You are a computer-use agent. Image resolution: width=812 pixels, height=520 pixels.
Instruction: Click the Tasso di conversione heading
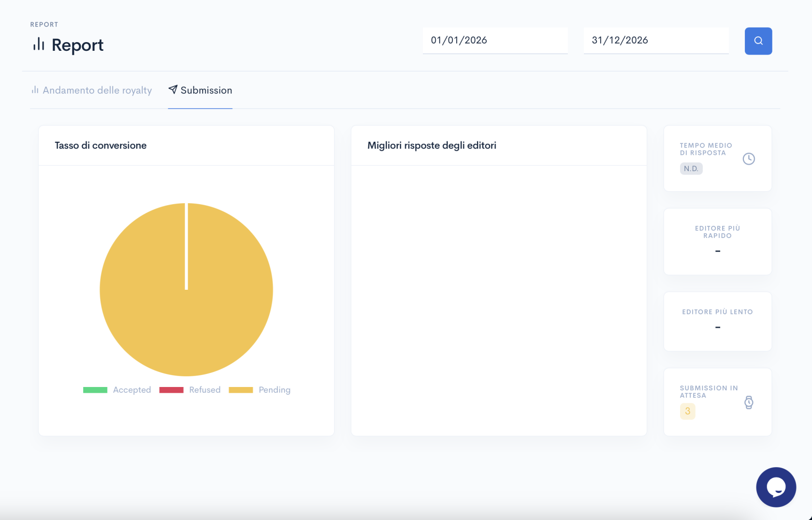click(x=101, y=146)
